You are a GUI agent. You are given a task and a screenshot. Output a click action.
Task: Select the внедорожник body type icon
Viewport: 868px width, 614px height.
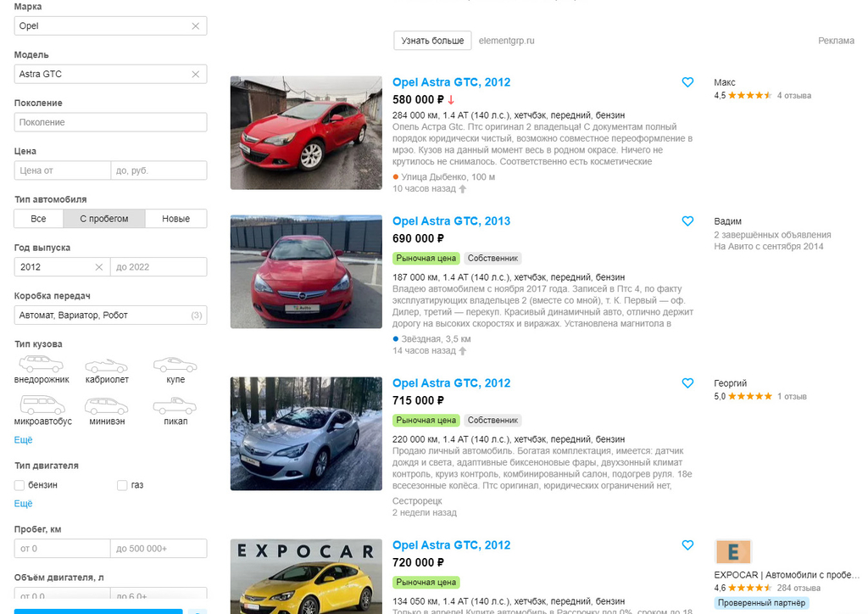tap(42, 365)
